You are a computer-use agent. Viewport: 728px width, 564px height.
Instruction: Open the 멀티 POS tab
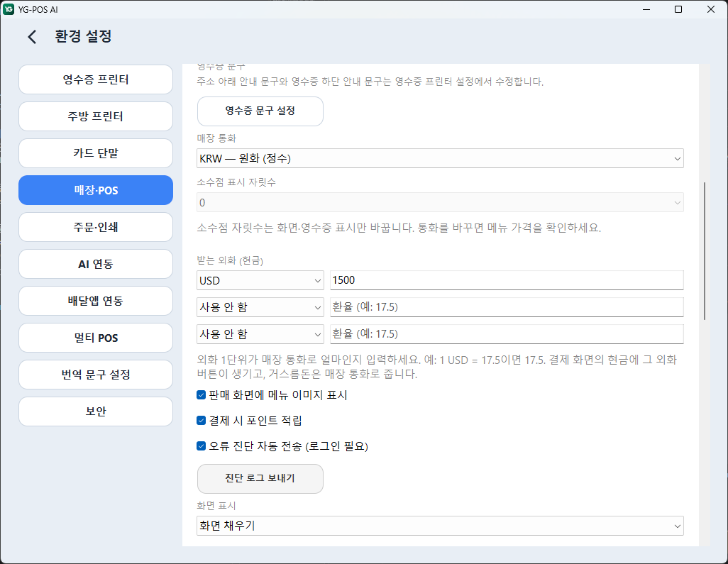tap(96, 338)
